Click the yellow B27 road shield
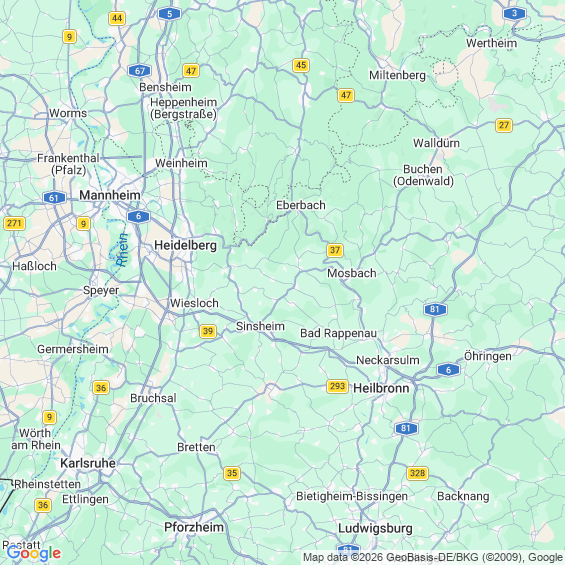565x565 pixels. [x=504, y=125]
